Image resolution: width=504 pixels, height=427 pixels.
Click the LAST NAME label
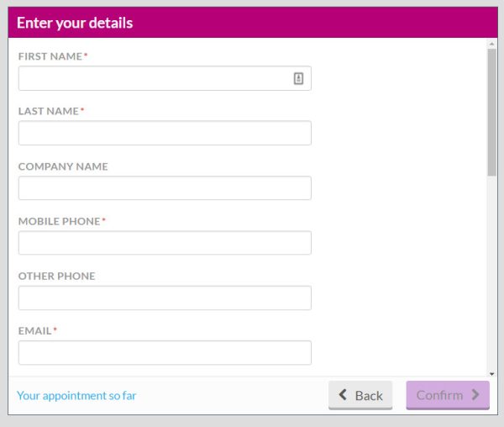click(x=49, y=111)
